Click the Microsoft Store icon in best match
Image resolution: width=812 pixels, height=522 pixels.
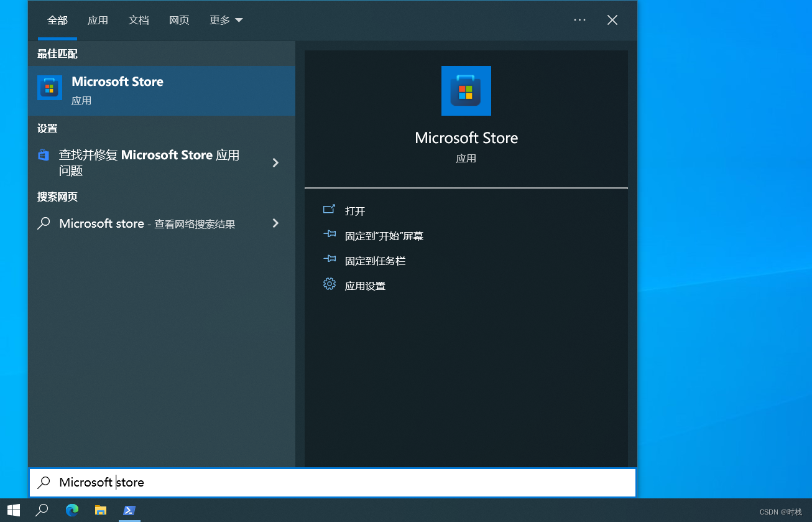[50, 88]
